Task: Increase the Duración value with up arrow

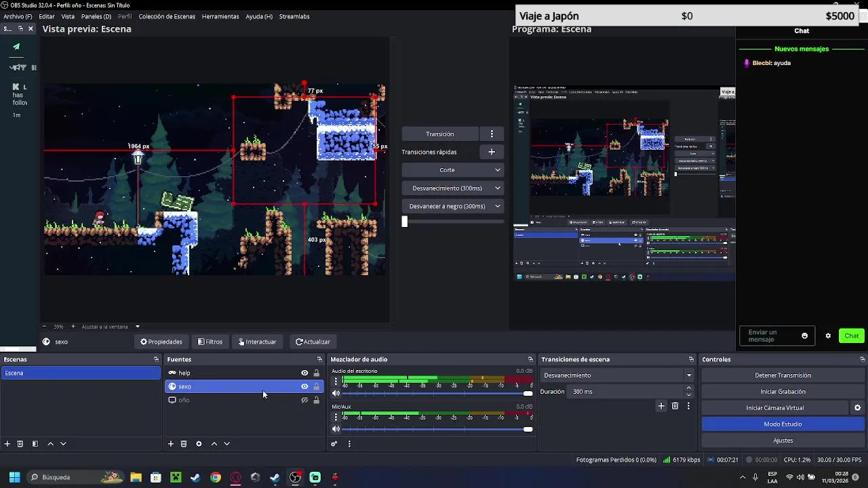Action: (x=689, y=388)
